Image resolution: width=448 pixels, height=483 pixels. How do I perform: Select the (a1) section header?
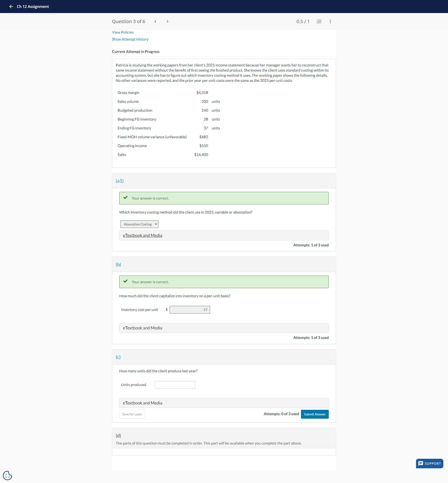pyautogui.click(x=120, y=181)
